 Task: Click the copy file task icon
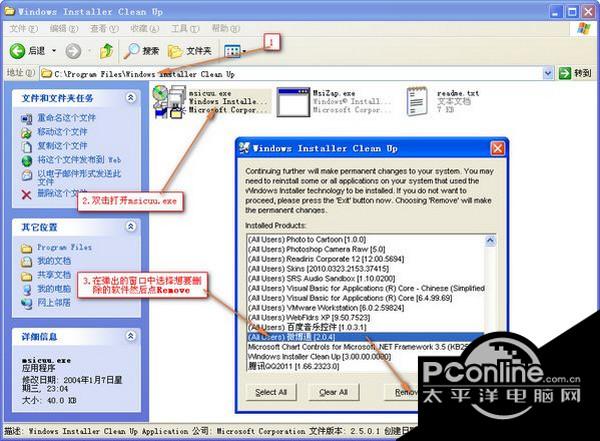click(x=26, y=147)
